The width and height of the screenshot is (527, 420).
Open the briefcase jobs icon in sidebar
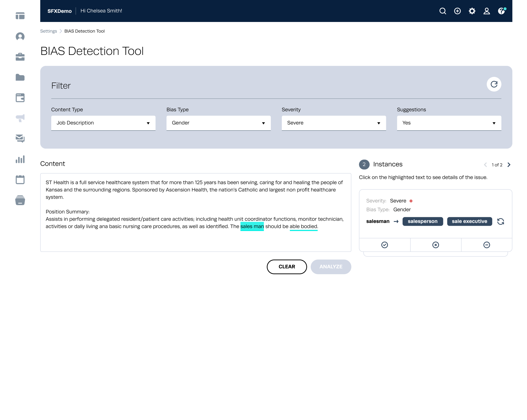click(x=20, y=57)
